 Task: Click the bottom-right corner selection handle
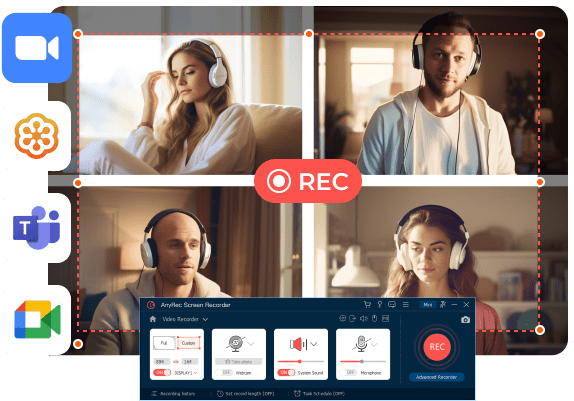[x=540, y=330]
